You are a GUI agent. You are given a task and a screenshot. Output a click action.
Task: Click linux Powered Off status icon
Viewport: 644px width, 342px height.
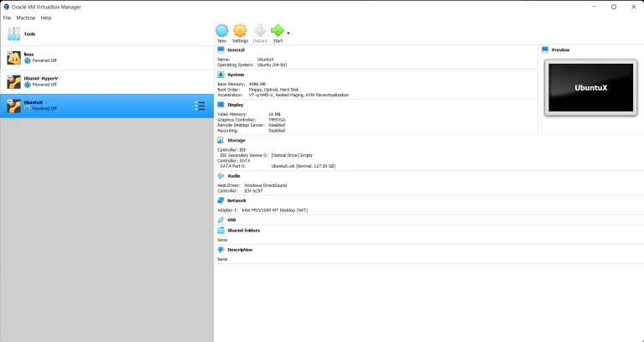tap(27, 60)
